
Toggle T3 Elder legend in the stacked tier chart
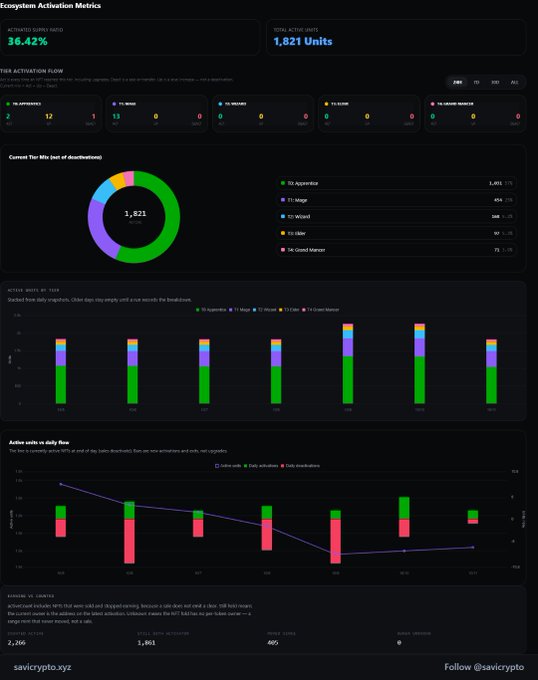(289, 310)
